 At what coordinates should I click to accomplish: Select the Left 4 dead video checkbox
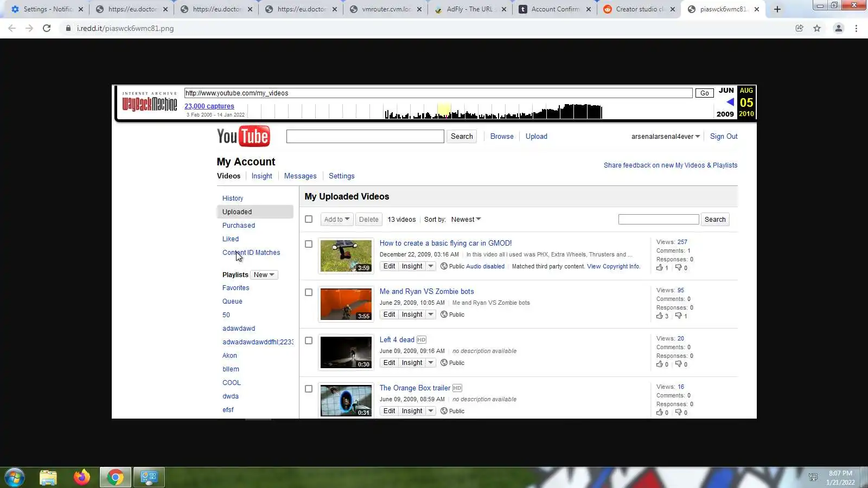309,341
